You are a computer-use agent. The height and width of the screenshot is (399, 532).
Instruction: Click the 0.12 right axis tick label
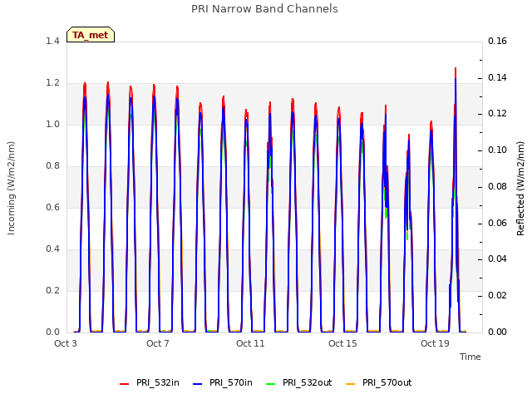point(497,113)
